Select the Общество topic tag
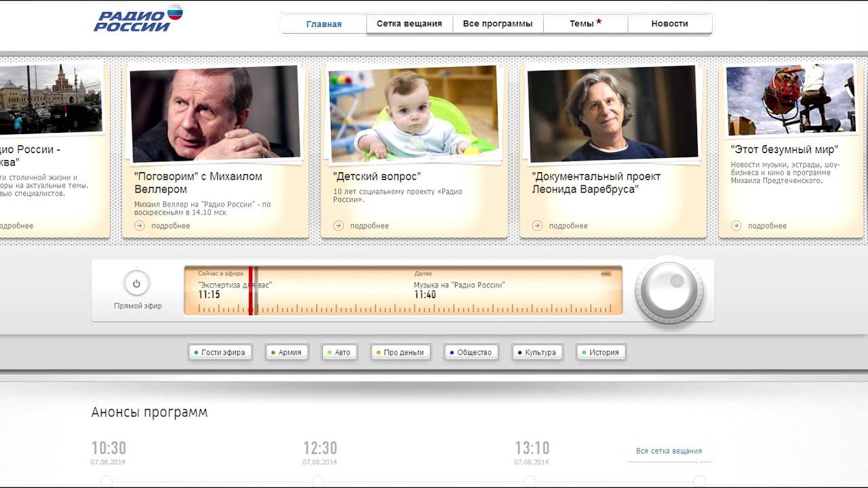The width and height of the screenshot is (868, 488). [x=471, y=352]
